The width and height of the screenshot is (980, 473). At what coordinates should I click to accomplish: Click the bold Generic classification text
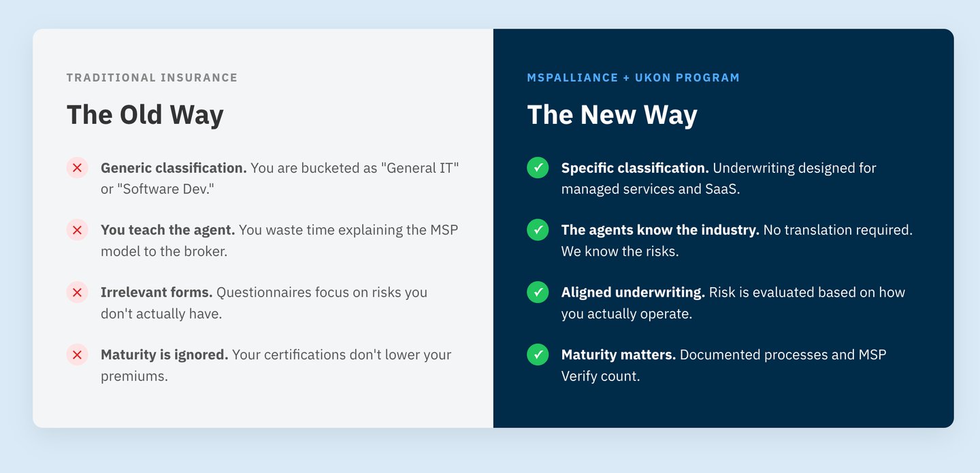[x=174, y=168]
